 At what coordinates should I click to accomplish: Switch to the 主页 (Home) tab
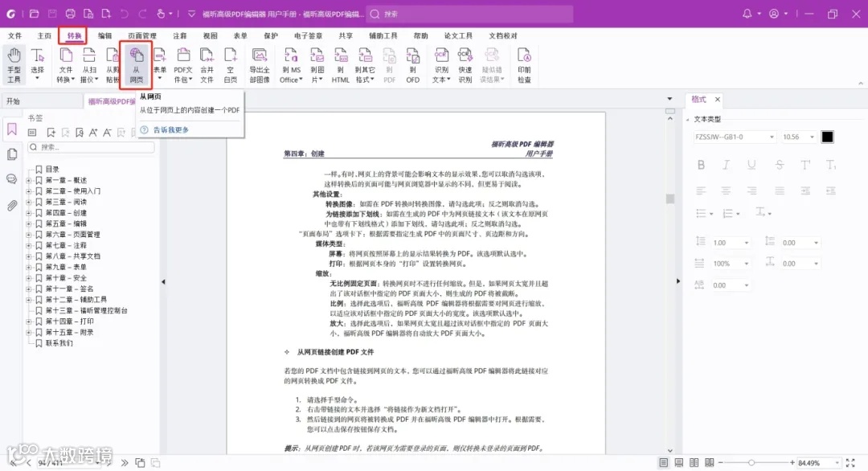click(44, 35)
